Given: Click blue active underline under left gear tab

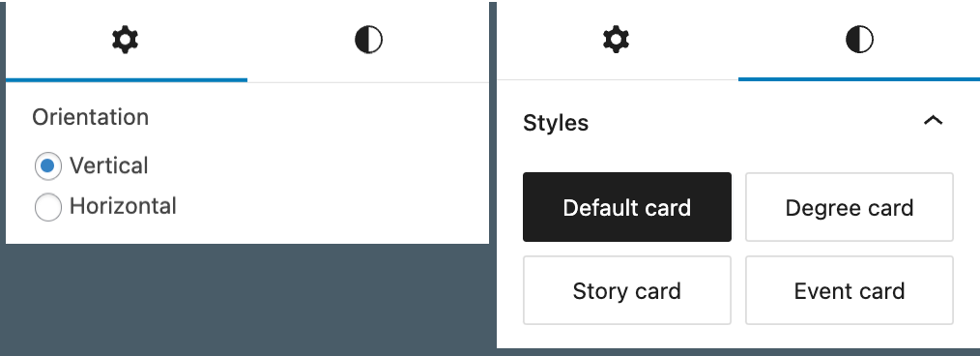Looking at the screenshot, I should click(127, 80).
